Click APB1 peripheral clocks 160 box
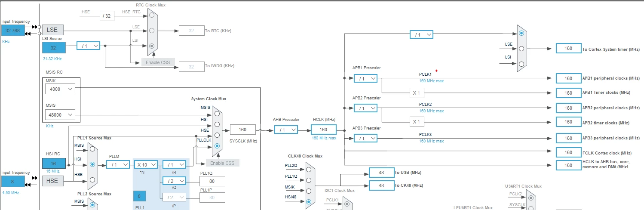 tap(568, 78)
